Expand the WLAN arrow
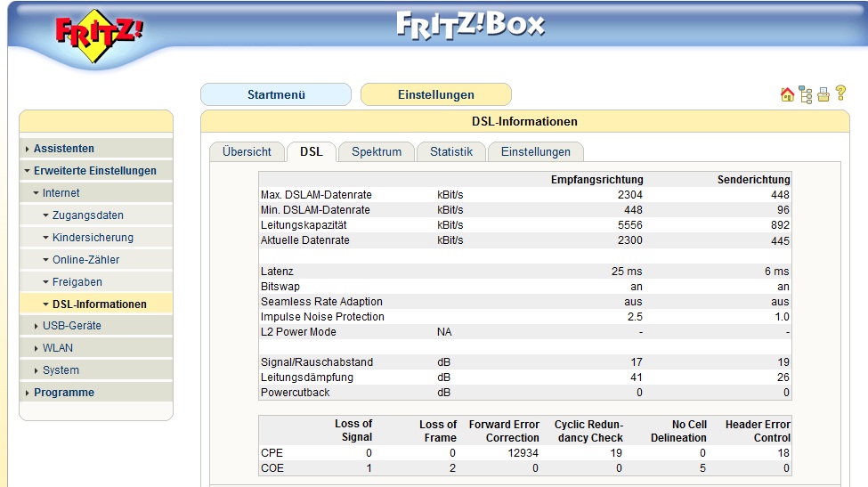This screenshot has width=868, height=487. [36, 348]
